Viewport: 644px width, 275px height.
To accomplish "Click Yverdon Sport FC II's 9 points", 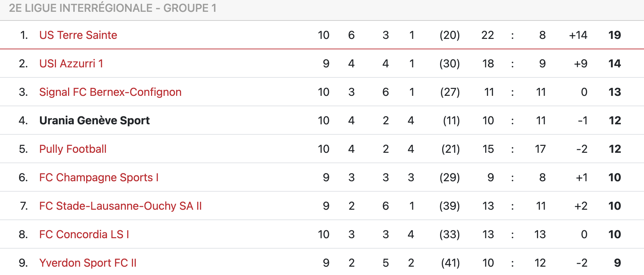I will pos(617,263).
